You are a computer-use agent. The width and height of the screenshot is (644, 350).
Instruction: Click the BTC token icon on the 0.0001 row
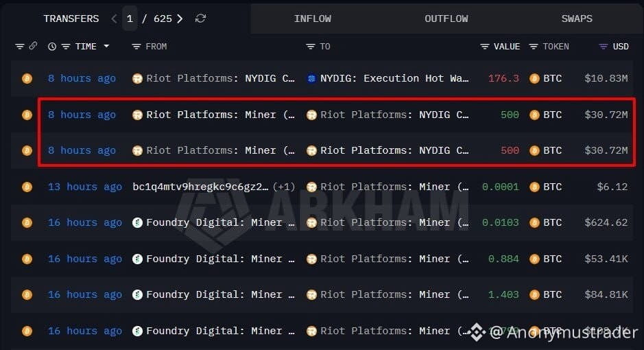click(534, 187)
